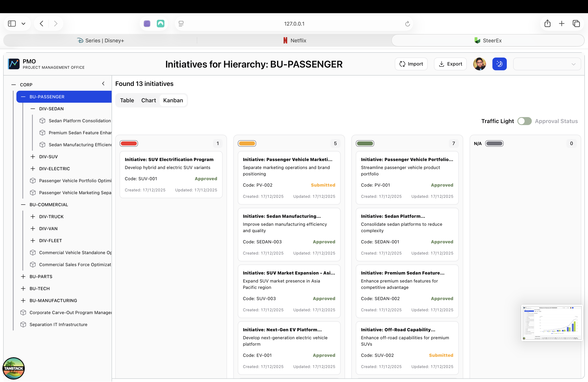
Task: Open the empty dropdown in header
Action: pyautogui.click(x=547, y=64)
